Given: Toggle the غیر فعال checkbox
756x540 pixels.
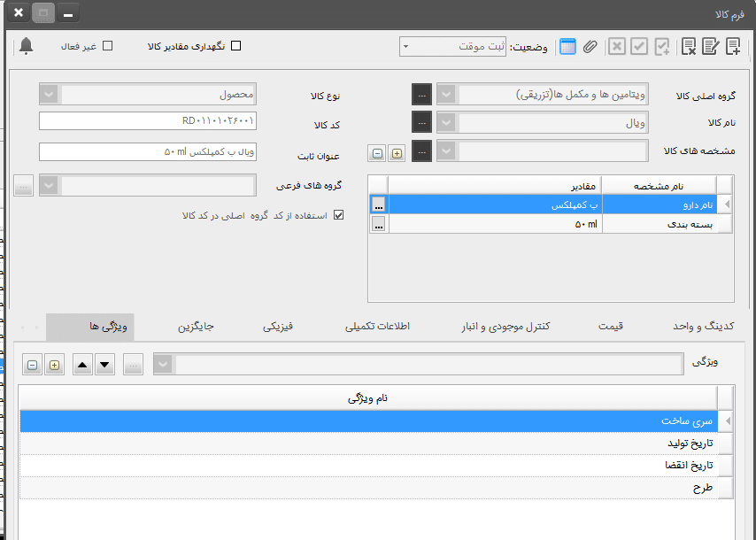Looking at the screenshot, I should coord(107,46).
